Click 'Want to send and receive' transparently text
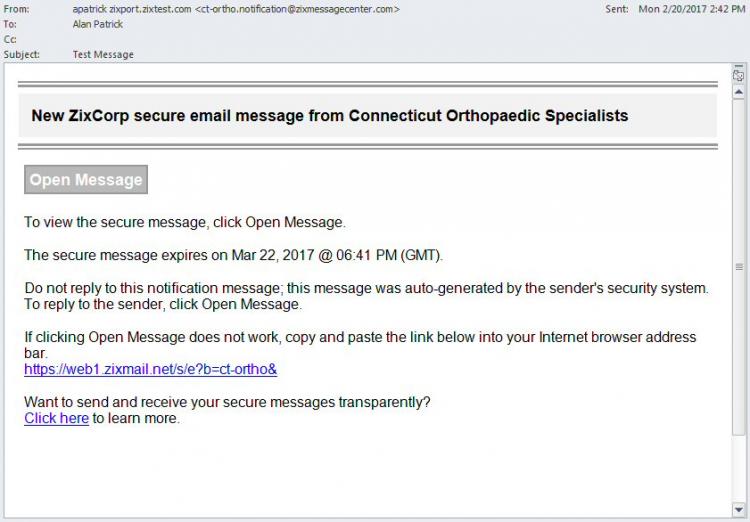 227,402
